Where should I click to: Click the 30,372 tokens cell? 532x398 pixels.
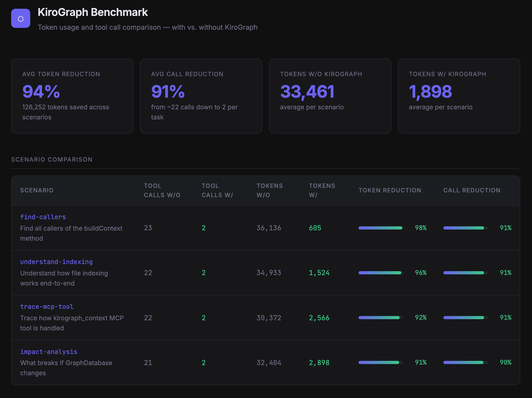click(x=269, y=318)
